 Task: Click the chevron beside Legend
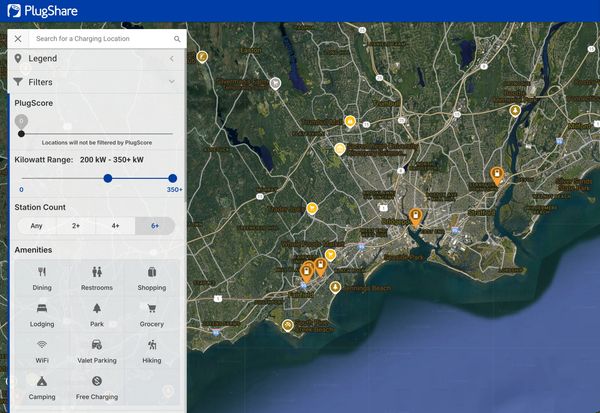click(171, 59)
